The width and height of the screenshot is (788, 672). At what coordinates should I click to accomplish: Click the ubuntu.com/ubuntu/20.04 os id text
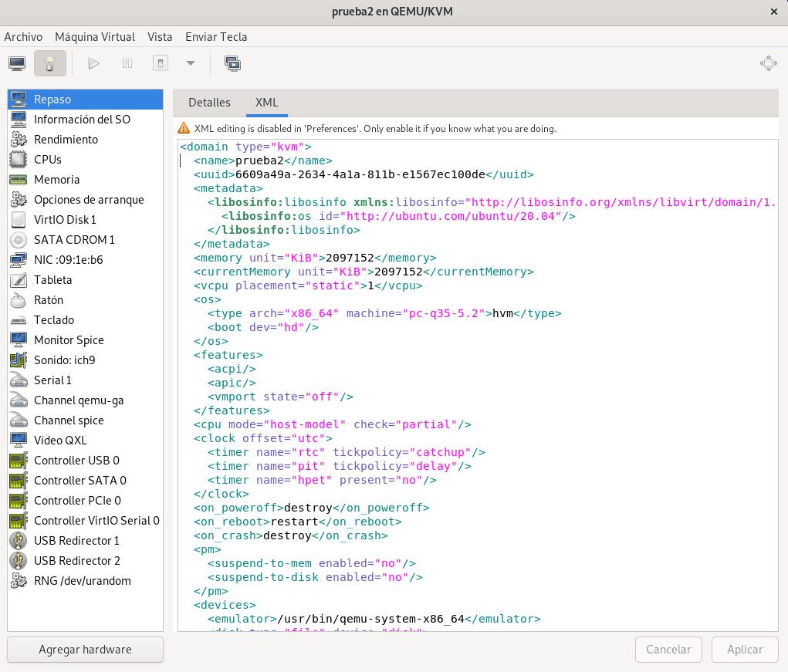[451, 216]
